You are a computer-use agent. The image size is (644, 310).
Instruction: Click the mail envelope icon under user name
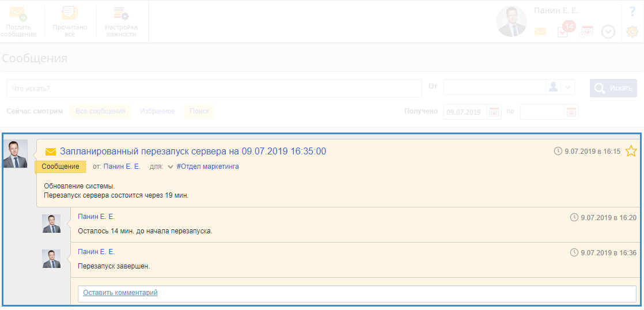[540, 32]
